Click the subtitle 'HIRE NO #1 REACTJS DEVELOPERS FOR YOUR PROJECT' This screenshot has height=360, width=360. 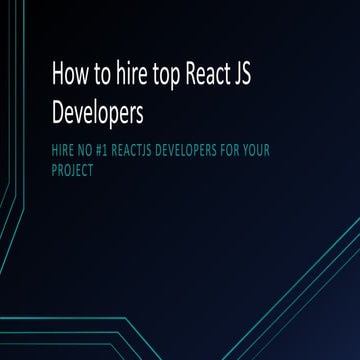click(161, 161)
